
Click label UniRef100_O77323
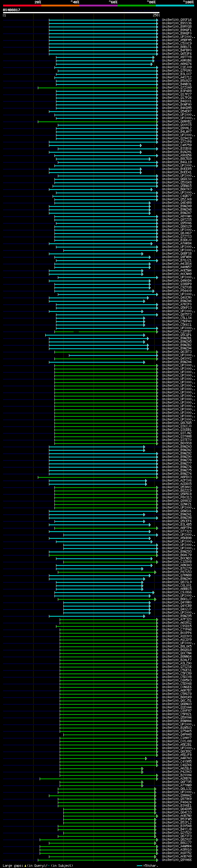click(x=177, y=531)
